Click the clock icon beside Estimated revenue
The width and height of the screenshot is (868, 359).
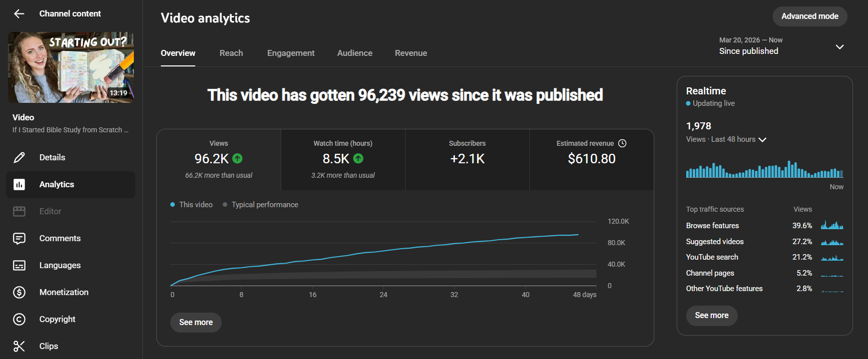622,143
